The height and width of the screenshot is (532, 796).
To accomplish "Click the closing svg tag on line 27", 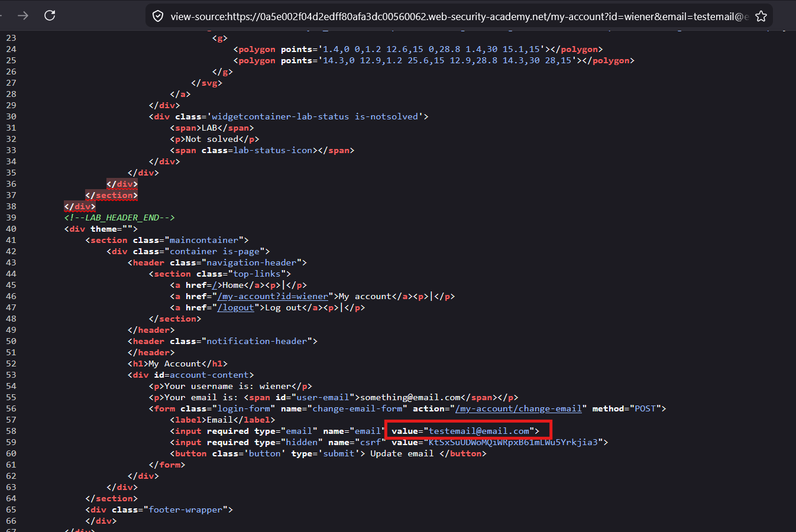I will tap(206, 83).
